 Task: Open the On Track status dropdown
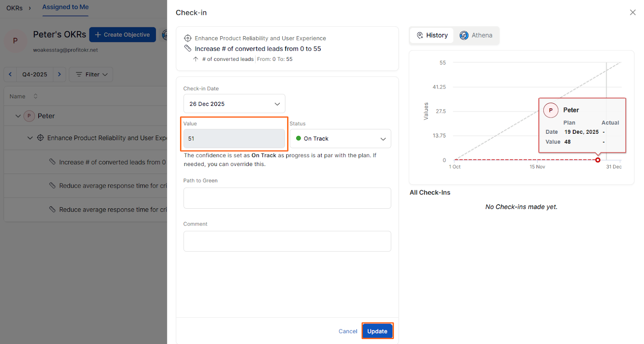341,139
